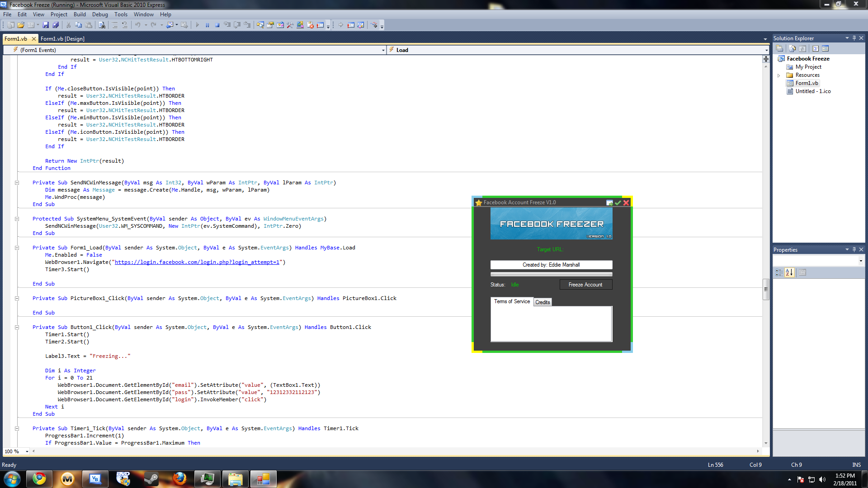Screen dimensions: 868x488
Task: Click the Find toolbar icon
Action: click(102, 25)
